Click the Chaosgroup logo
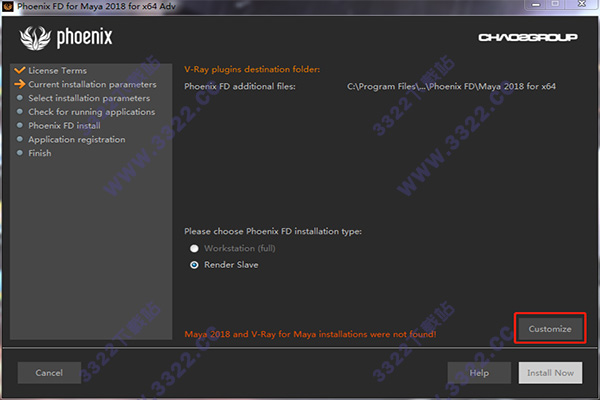600x400 pixels. (x=528, y=37)
